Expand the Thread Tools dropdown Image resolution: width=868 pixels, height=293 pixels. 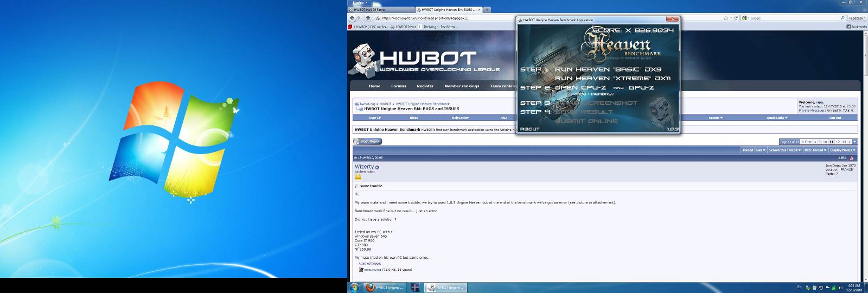click(x=754, y=150)
